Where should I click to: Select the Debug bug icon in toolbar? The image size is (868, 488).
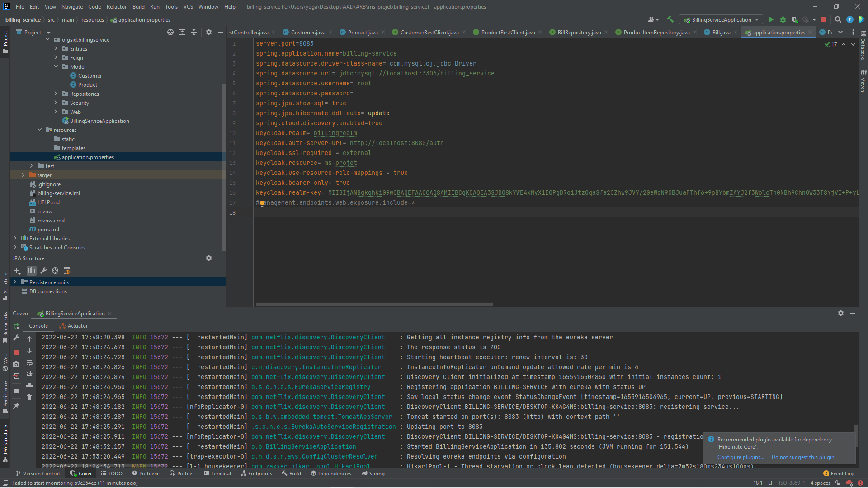(x=783, y=19)
